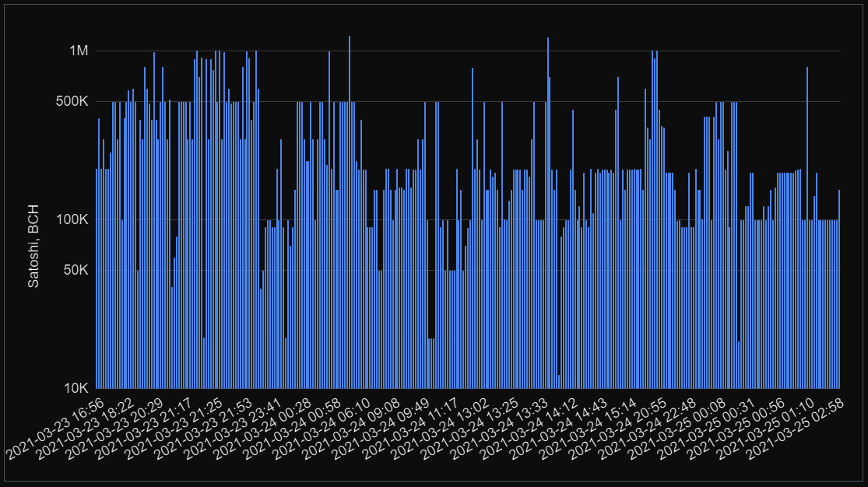Click the 2021-03-23 21:25 date label

pyautogui.click(x=174, y=429)
